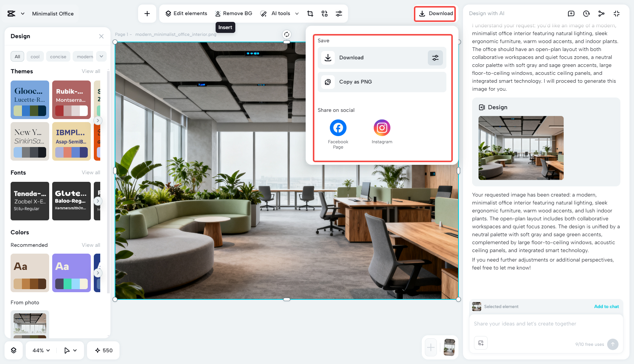Toggle the 'concise' theme filter chip
Screen dimensions: 634x364
pos(58,56)
